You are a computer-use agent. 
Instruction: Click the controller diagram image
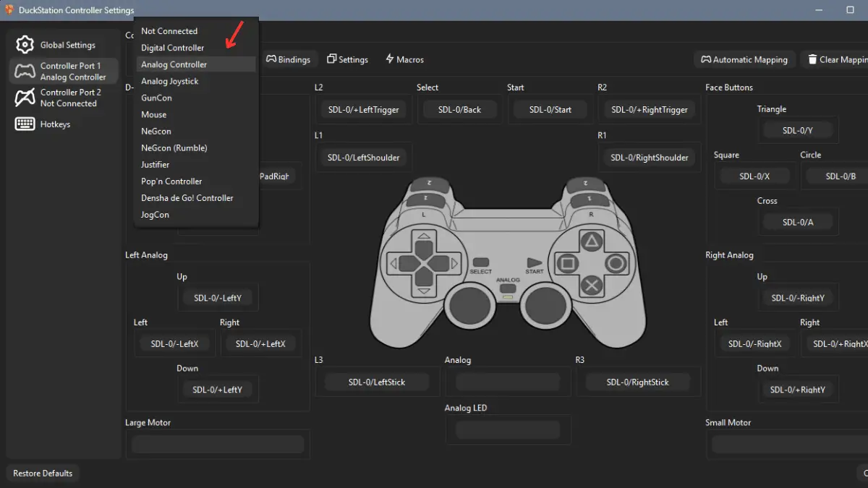click(x=508, y=261)
